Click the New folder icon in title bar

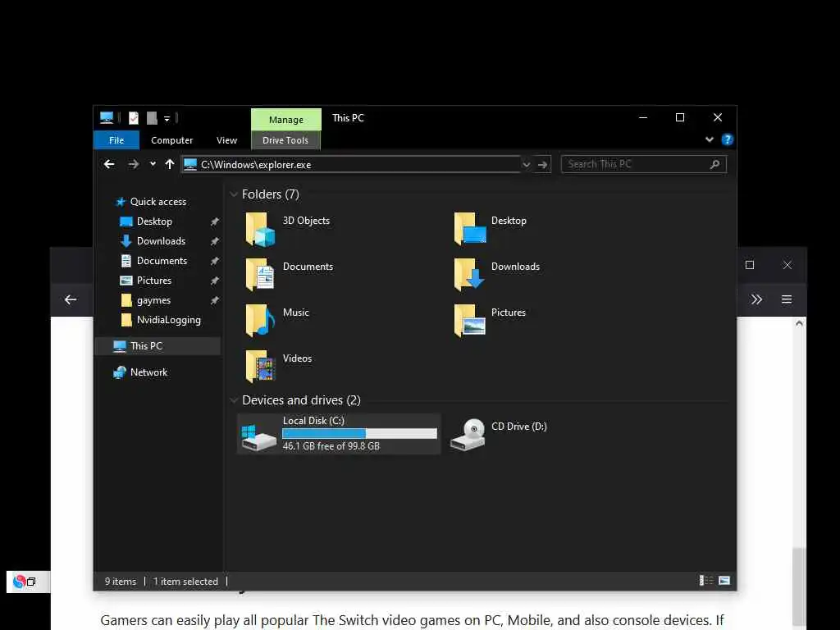[x=152, y=118]
